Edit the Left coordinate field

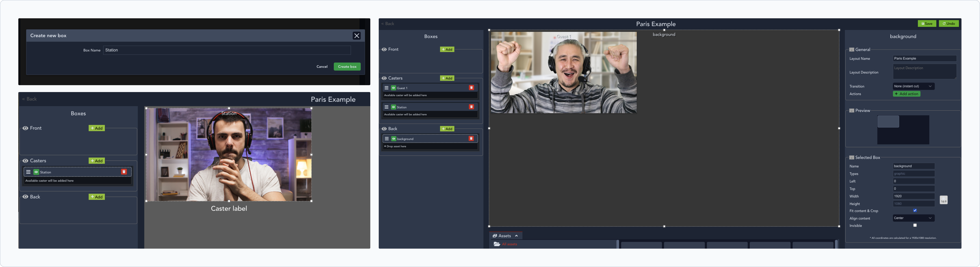tap(913, 182)
